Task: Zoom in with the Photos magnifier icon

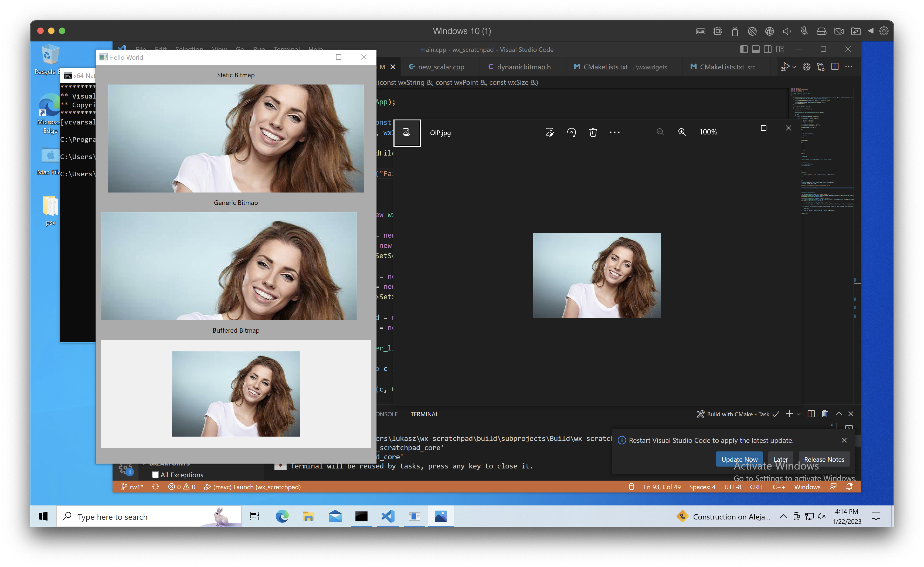Action: pos(682,132)
